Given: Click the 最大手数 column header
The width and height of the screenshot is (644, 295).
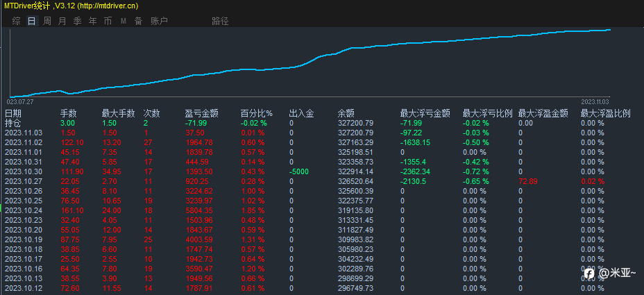Looking at the screenshot, I should coord(118,113).
